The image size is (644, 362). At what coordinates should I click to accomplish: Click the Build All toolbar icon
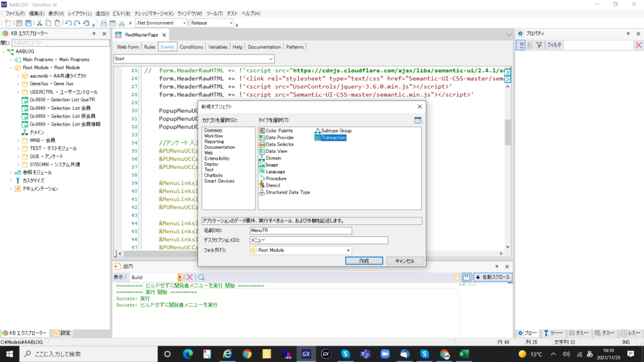click(104, 23)
